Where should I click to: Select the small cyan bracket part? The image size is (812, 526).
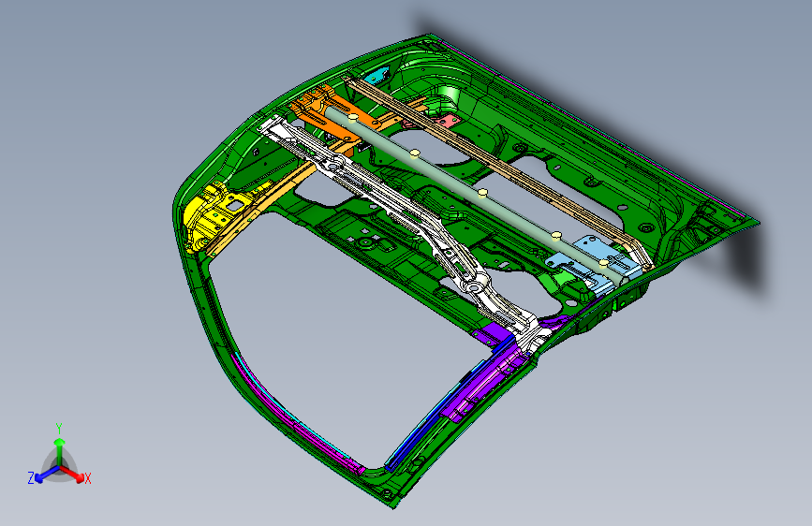376,76
